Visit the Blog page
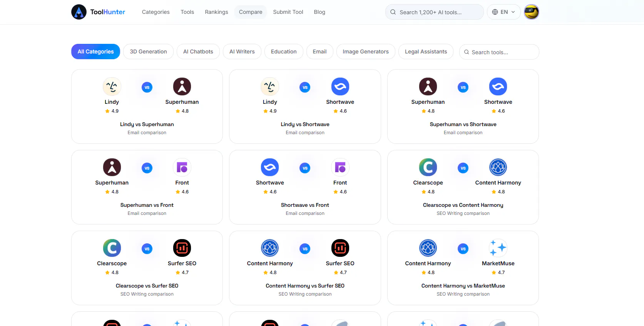The height and width of the screenshot is (326, 644). click(319, 12)
